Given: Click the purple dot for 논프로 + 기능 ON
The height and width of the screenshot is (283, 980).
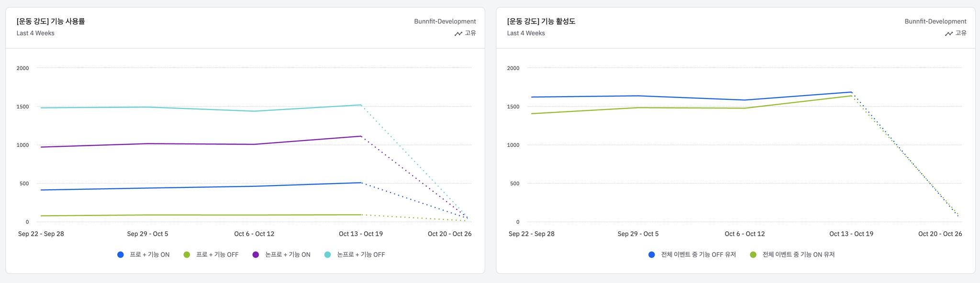Looking at the screenshot, I should point(256,255).
